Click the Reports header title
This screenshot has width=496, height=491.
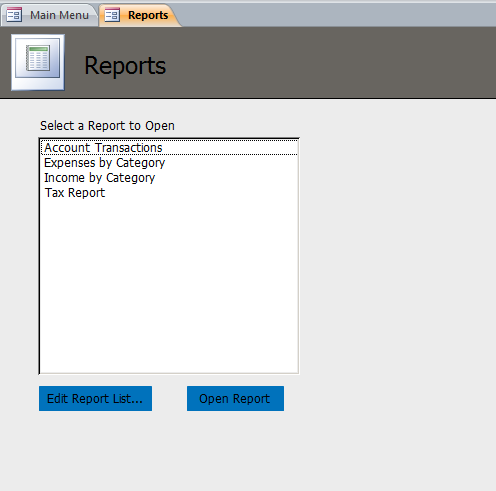coord(125,66)
